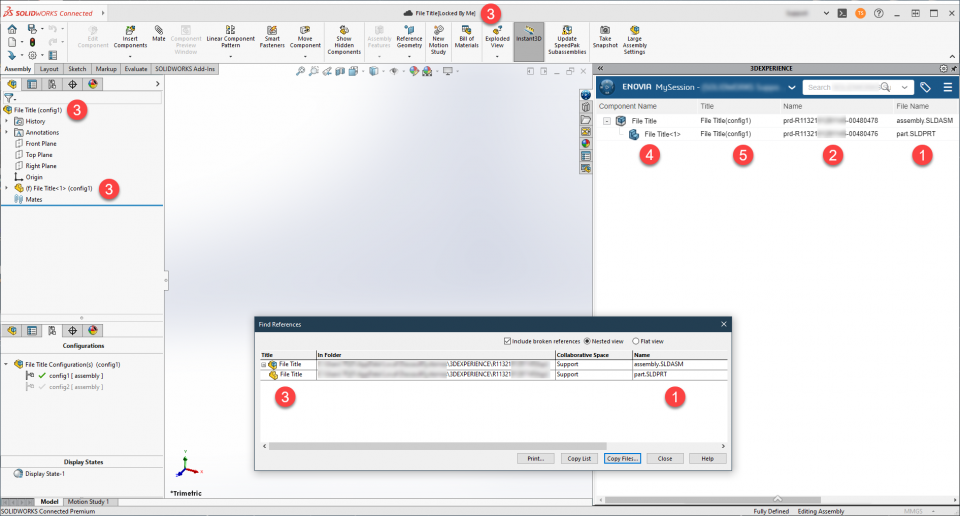This screenshot has height=516, width=960.
Task: Expand the (f) File Title<1> component node
Action: pos(7,188)
